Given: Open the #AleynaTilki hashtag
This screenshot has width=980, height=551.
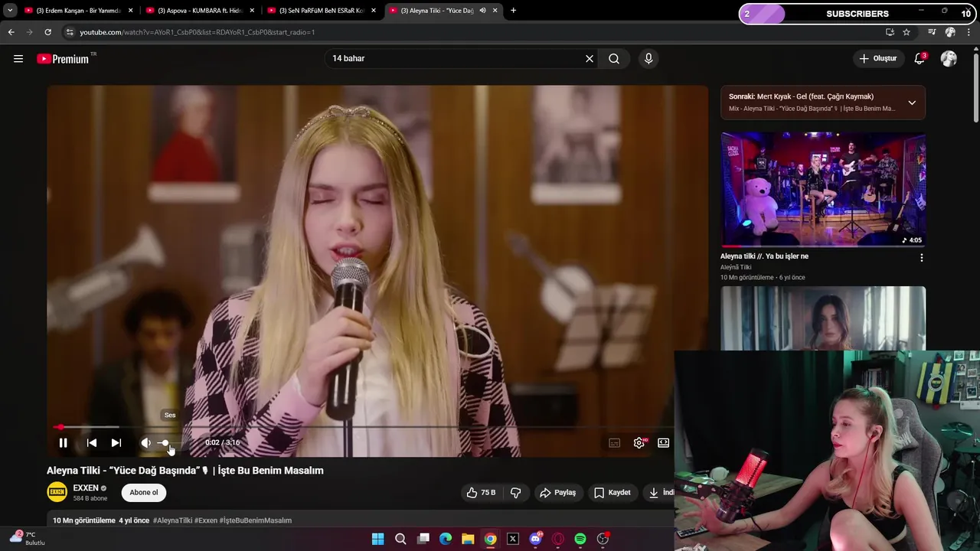Looking at the screenshot, I should coord(172,520).
